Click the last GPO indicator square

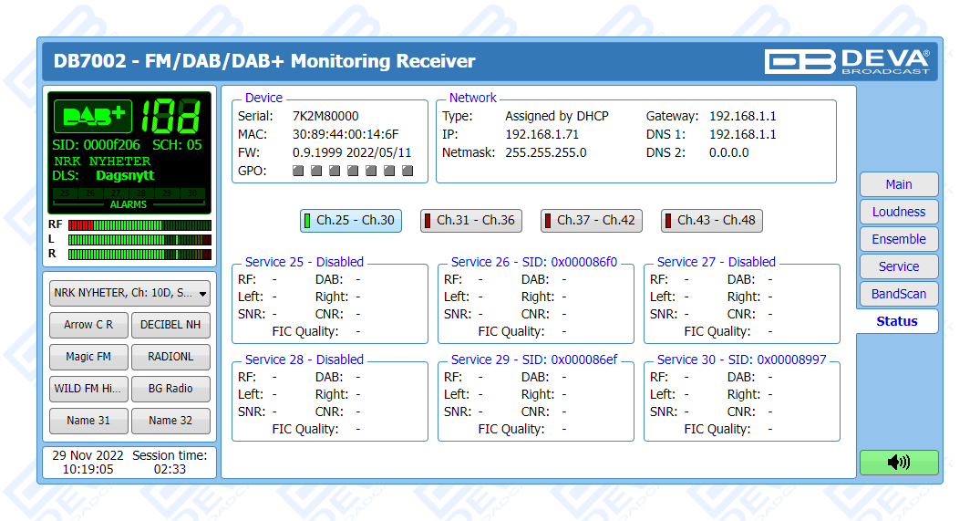click(407, 171)
